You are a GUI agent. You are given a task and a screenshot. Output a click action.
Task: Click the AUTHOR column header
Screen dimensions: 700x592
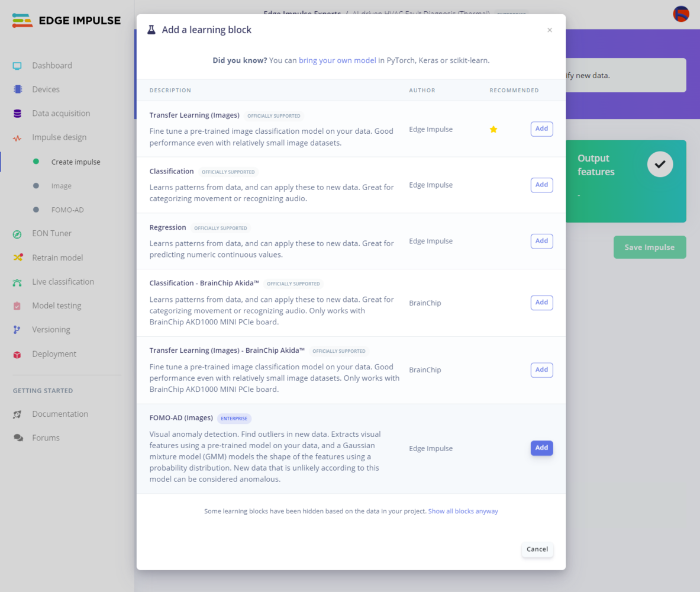click(422, 90)
